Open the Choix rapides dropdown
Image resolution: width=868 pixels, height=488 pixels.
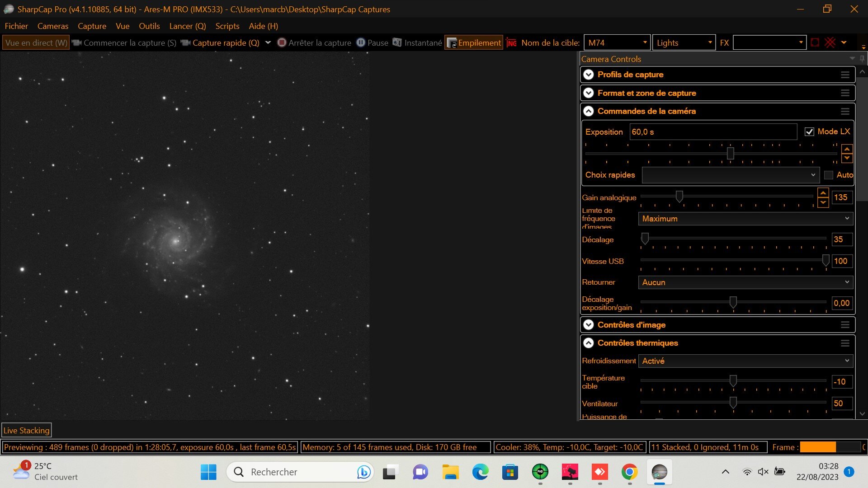pyautogui.click(x=730, y=175)
